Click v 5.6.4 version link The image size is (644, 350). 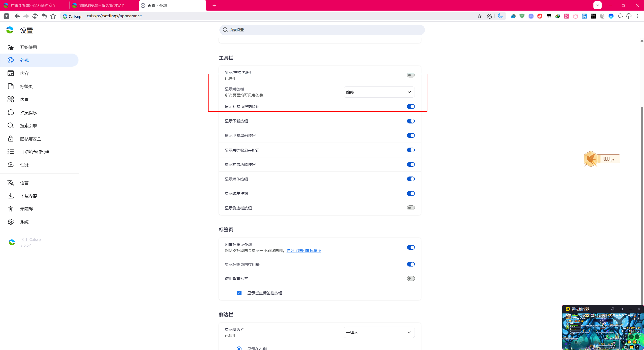[x=26, y=245]
